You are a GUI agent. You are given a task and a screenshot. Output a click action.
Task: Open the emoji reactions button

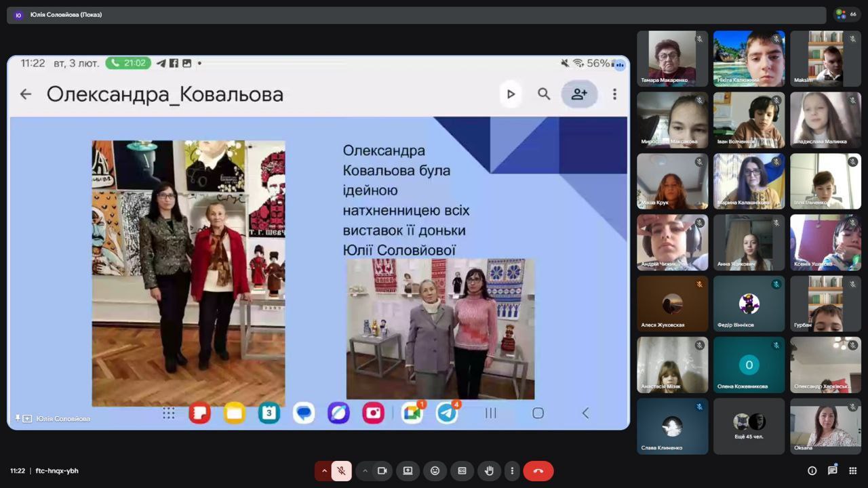click(x=435, y=471)
